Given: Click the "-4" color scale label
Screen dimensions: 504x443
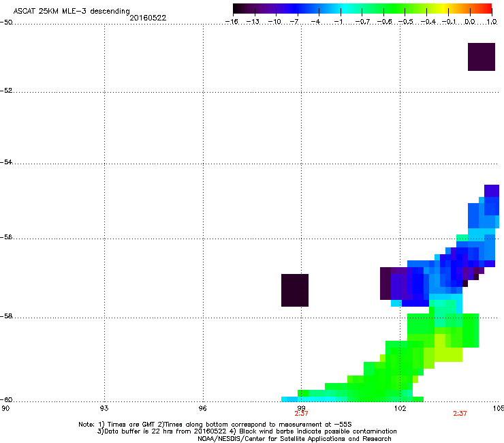Looking at the screenshot, I should 315,22.
